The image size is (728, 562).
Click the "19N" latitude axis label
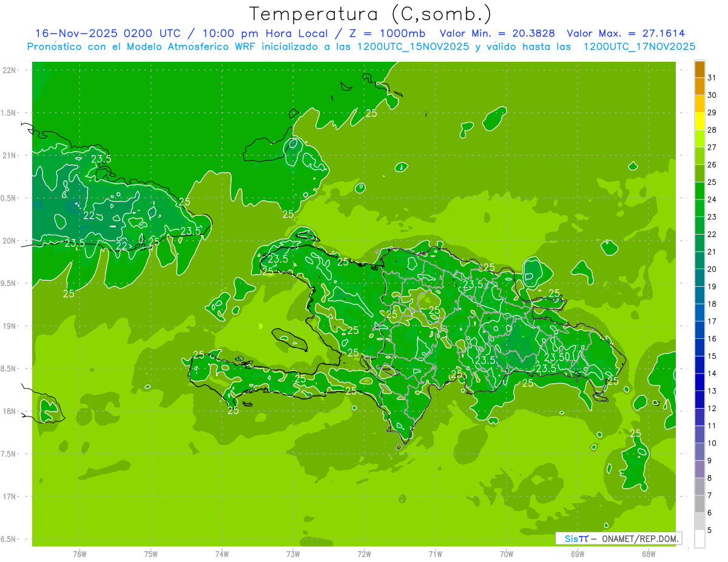tap(10, 326)
